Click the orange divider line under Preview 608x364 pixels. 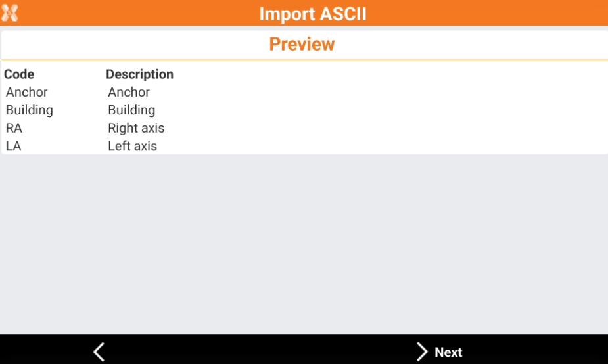tap(302, 60)
